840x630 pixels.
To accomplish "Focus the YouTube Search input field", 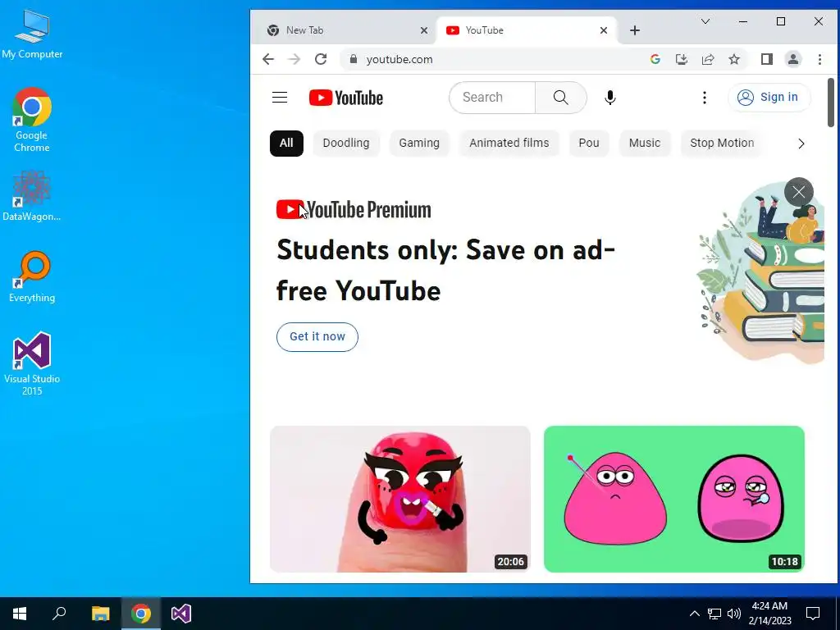I will pos(493,98).
